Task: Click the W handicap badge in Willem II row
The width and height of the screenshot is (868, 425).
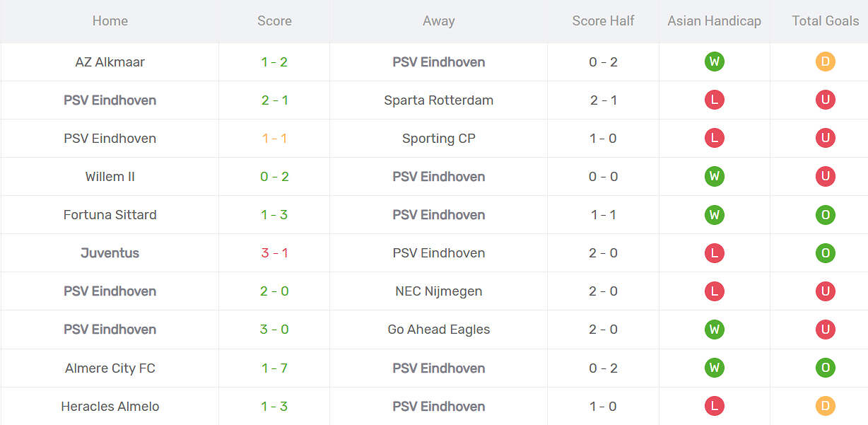Action: (x=714, y=176)
